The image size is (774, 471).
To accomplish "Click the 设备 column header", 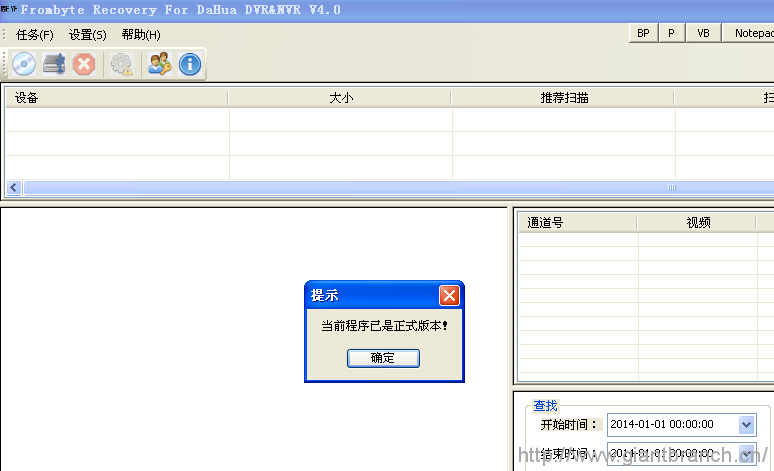I will click(x=116, y=98).
